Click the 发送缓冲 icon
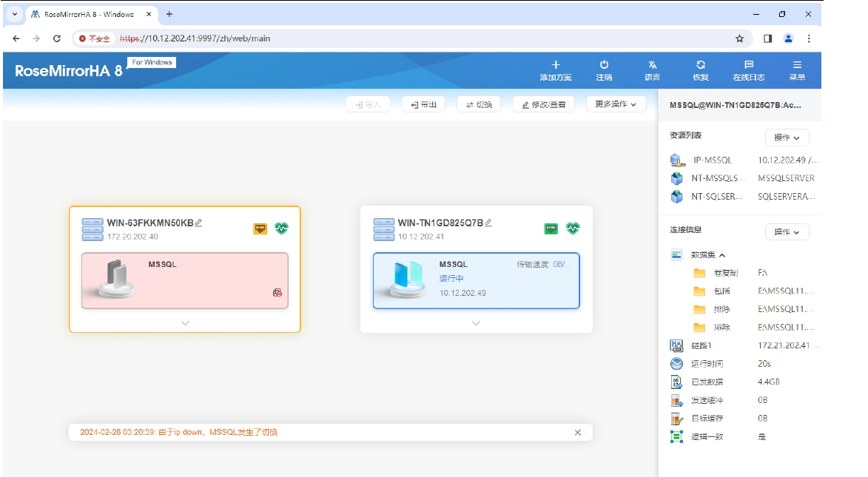The height and width of the screenshot is (477, 868). (676, 400)
